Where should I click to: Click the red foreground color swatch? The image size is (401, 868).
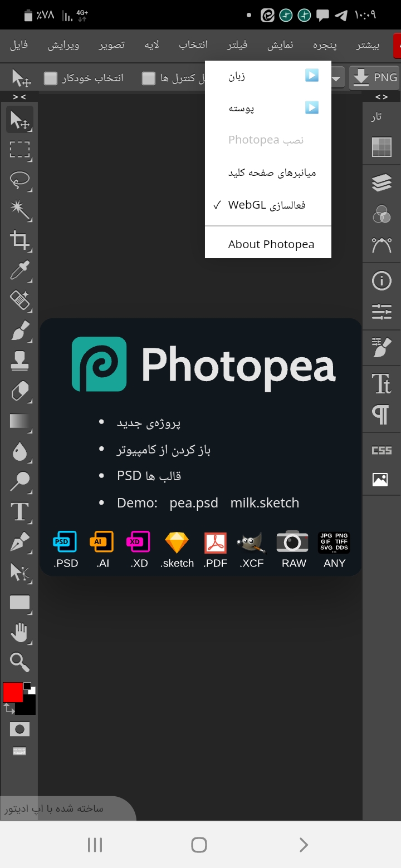(x=13, y=692)
